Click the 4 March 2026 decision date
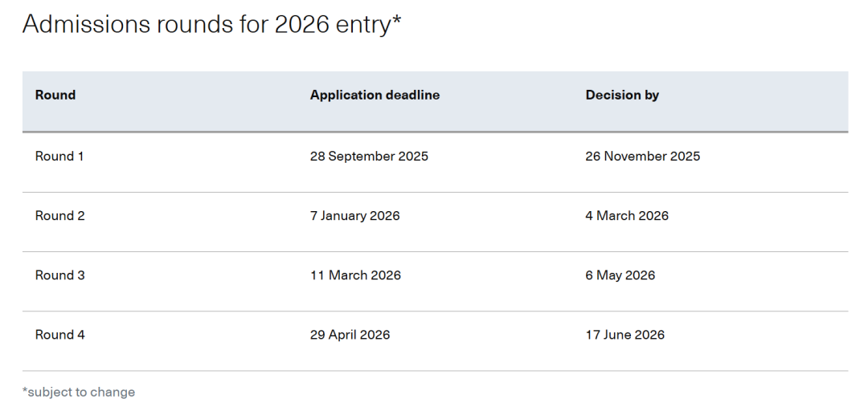Viewport: 868px width, 411px height. (x=627, y=216)
